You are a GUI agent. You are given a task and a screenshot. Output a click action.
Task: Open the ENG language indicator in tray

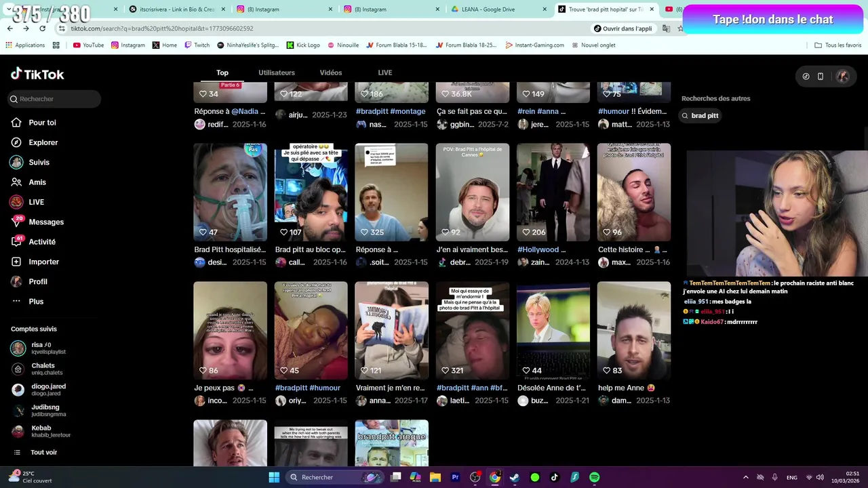tap(791, 478)
